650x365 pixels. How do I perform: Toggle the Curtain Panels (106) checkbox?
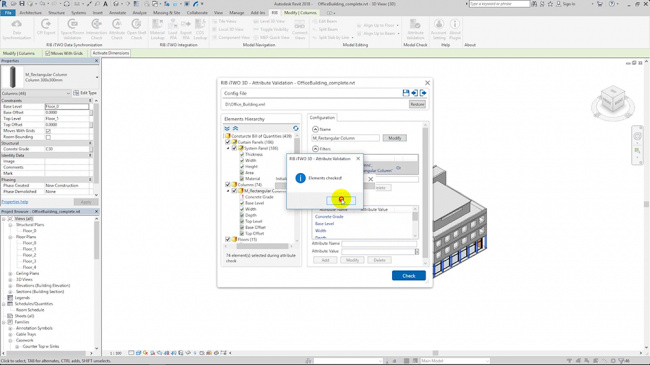[x=228, y=142]
